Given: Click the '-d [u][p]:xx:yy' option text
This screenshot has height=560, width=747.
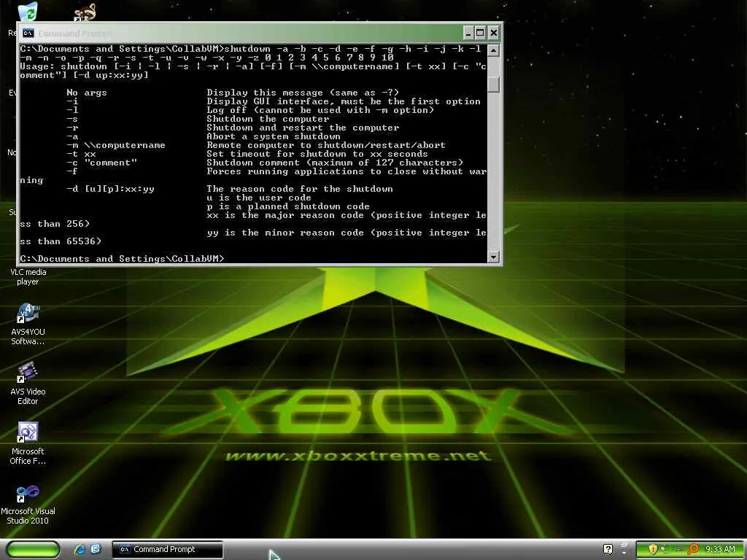Looking at the screenshot, I should coord(110,189).
